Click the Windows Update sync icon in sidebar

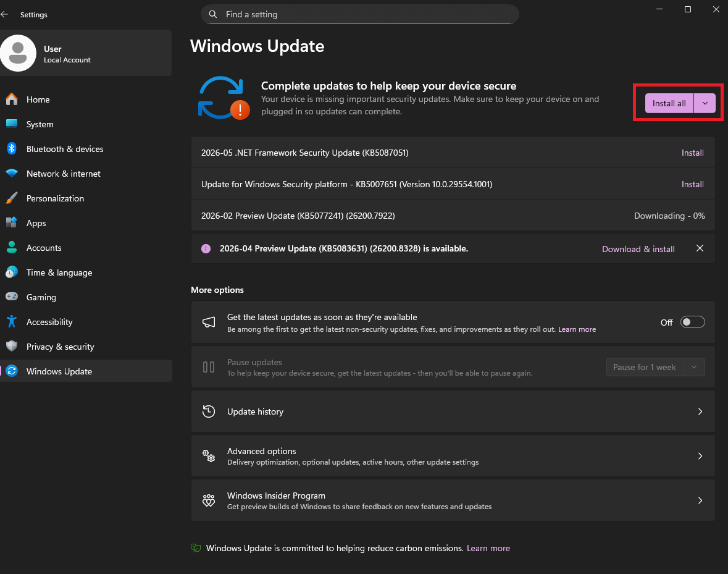coord(12,371)
